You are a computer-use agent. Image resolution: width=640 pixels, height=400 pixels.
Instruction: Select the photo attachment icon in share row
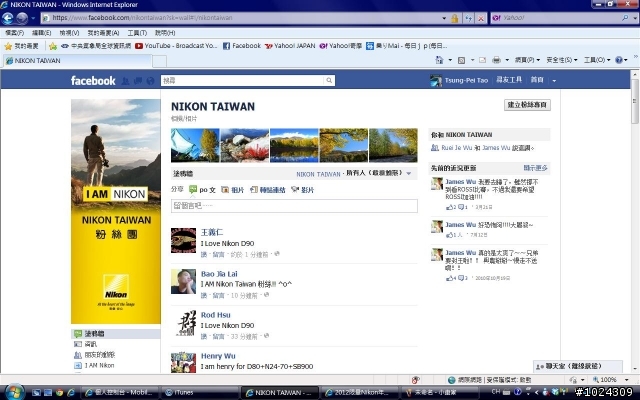[225, 190]
